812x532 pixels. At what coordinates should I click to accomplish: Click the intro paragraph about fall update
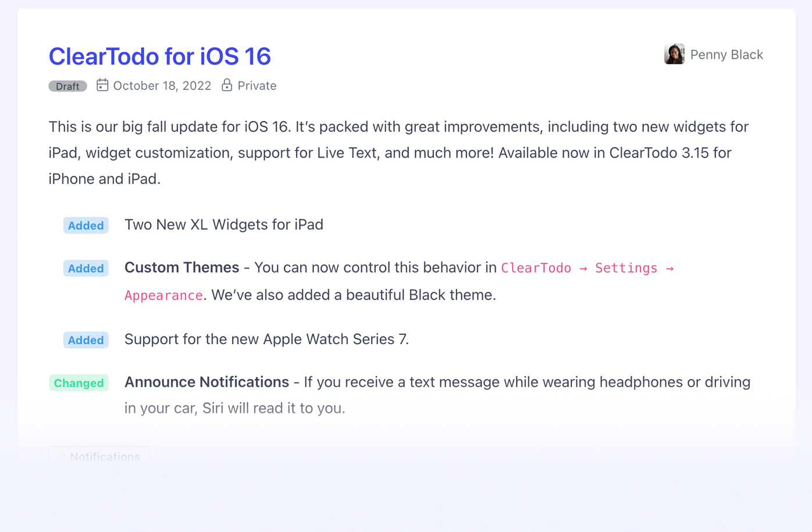[x=399, y=153]
